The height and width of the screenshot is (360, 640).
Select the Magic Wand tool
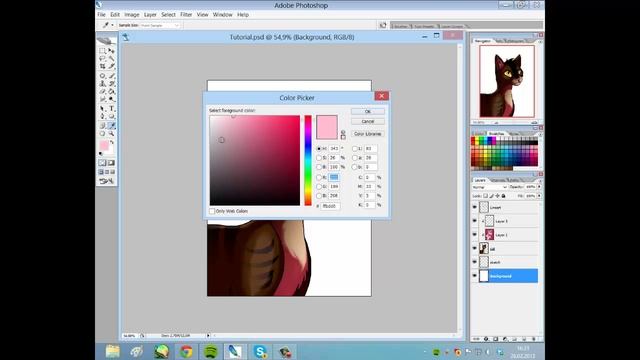point(111,58)
